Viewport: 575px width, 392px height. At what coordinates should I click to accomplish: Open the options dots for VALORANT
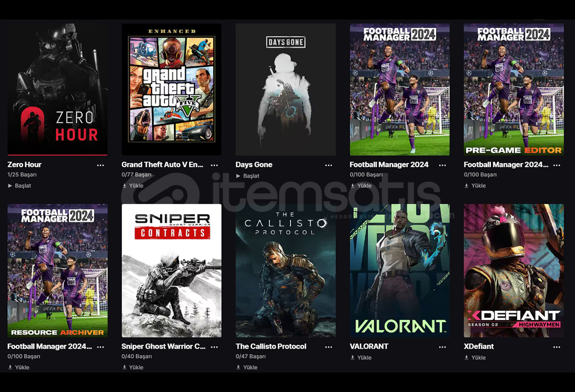point(442,347)
